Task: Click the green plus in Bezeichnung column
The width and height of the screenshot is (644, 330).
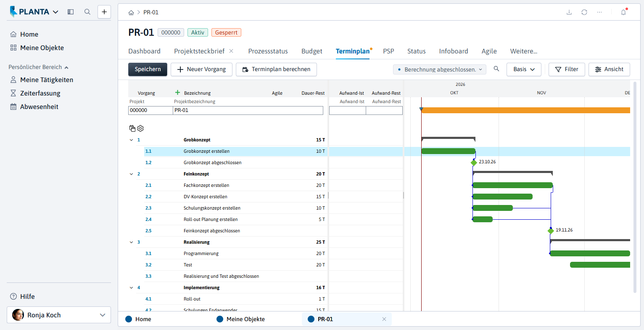Action: pos(177,93)
